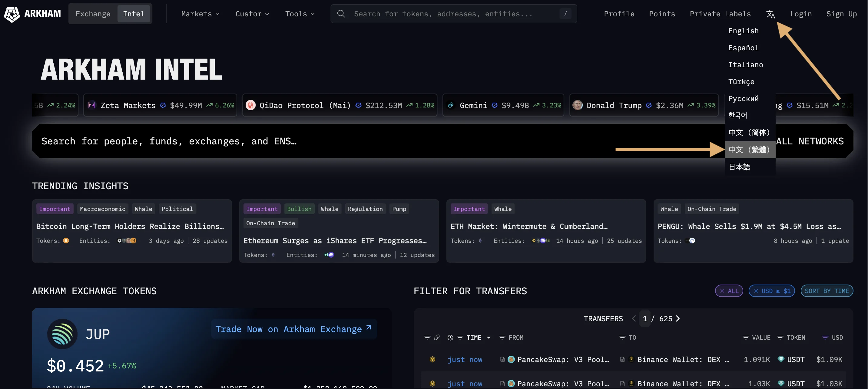Expand the Markets dropdown
Image resolution: width=868 pixels, height=389 pixels.
pos(200,14)
